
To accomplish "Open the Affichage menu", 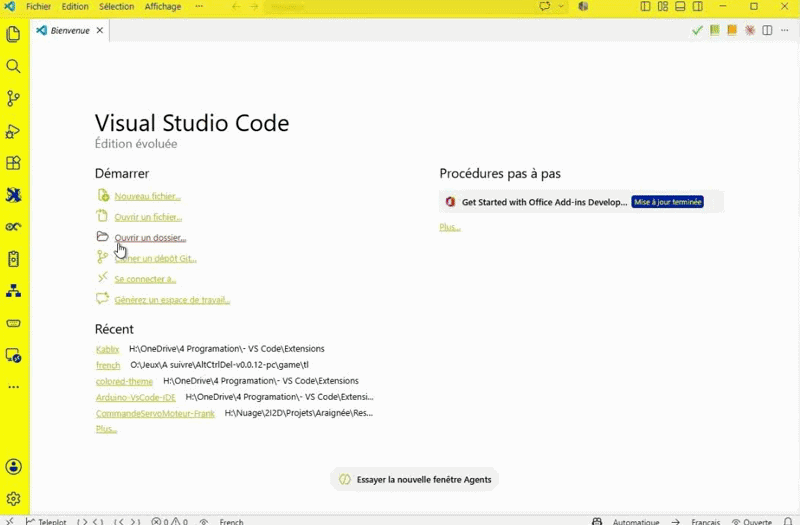I will (163, 7).
